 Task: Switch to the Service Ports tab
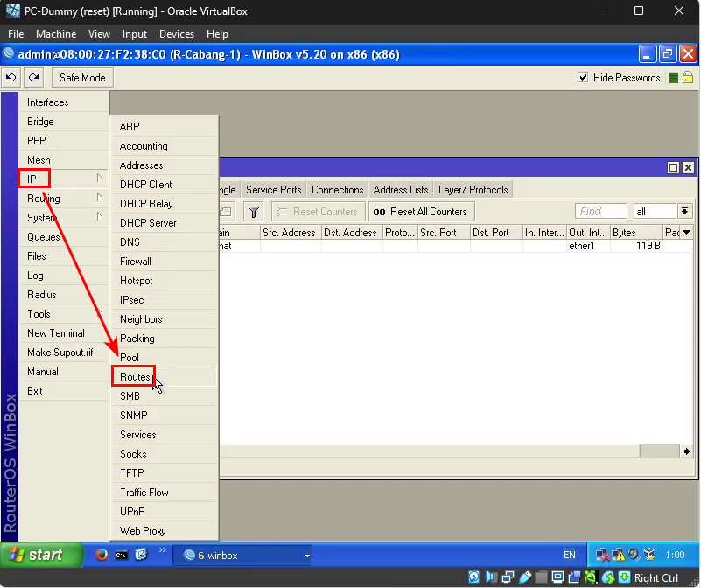(x=274, y=190)
